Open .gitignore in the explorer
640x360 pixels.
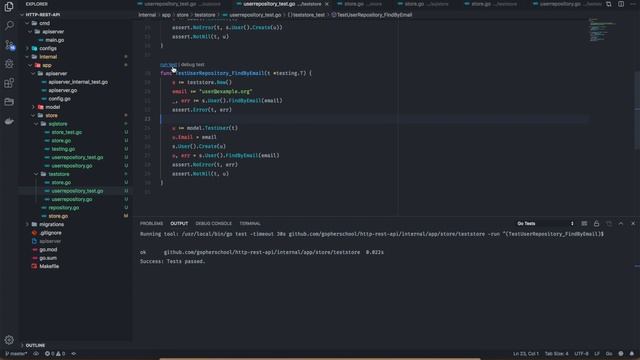point(51,233)
